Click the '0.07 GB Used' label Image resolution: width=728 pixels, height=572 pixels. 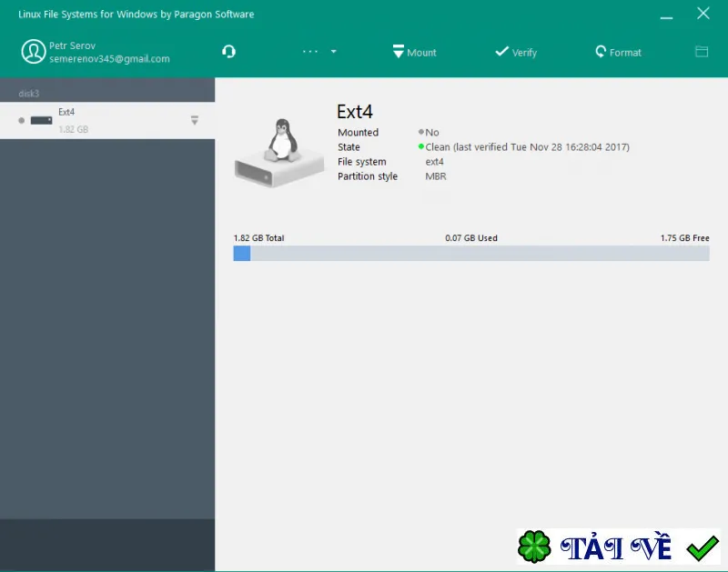(471, 238)
